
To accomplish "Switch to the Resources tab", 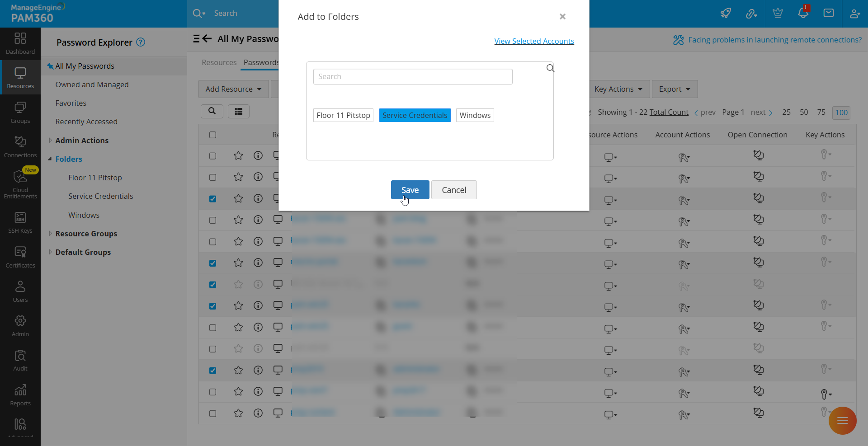I will [x=219, y=62].
